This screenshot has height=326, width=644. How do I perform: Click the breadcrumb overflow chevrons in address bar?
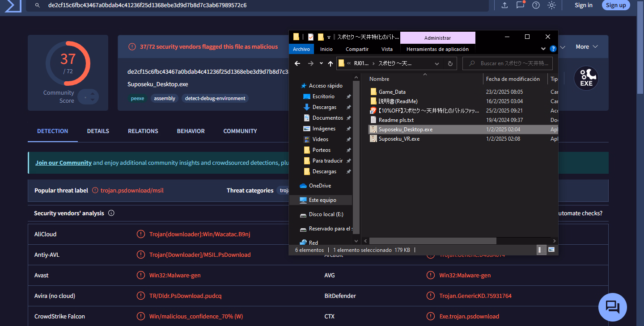[349, 63]
